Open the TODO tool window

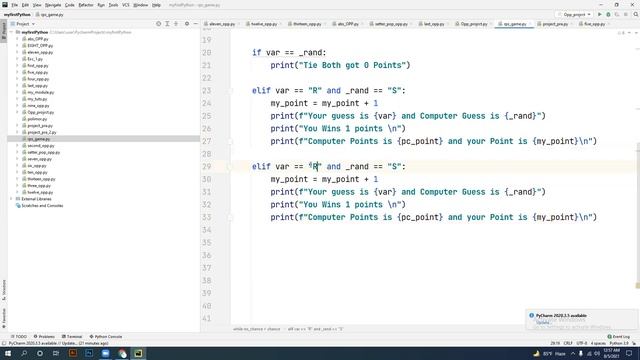[x=19, y=336]
